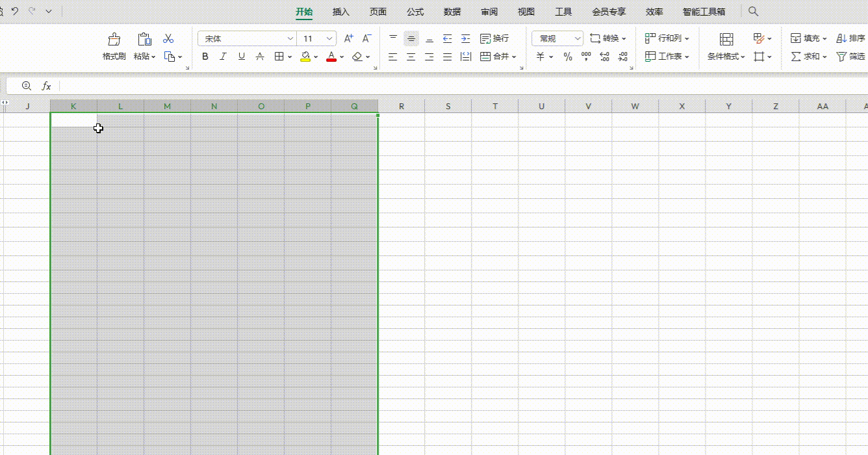Click the Merge (合并) button
This screenshot has height=455, width=868.
(498, 57)
